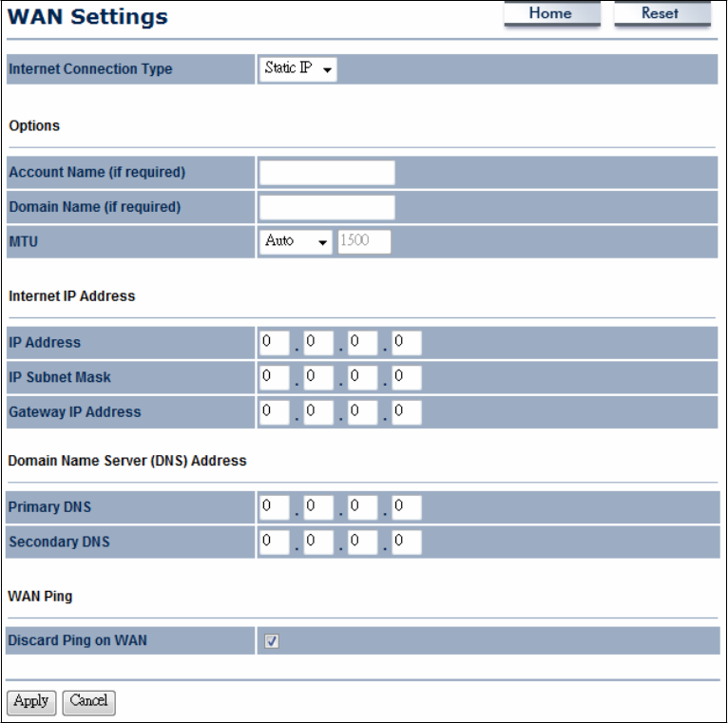Click the Options section heading
Image resolution: width=728 pixels, height=723 pixels.
pos(34,126)
